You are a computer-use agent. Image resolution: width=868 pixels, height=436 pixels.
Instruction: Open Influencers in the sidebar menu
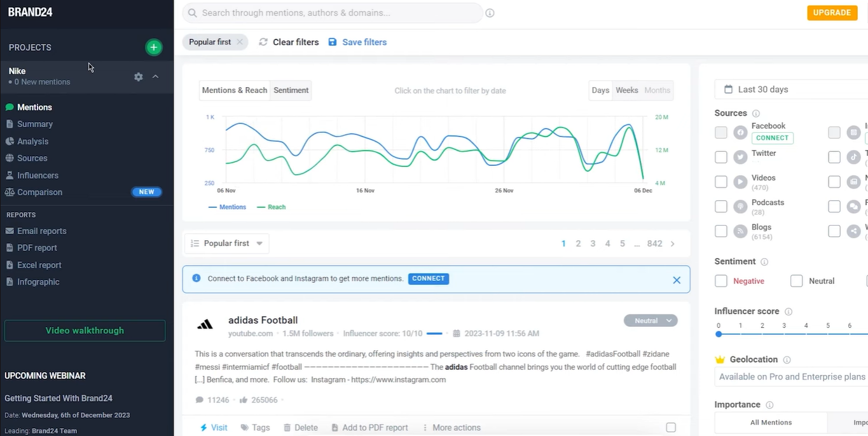pyautogui.click(x=38, y=175)
